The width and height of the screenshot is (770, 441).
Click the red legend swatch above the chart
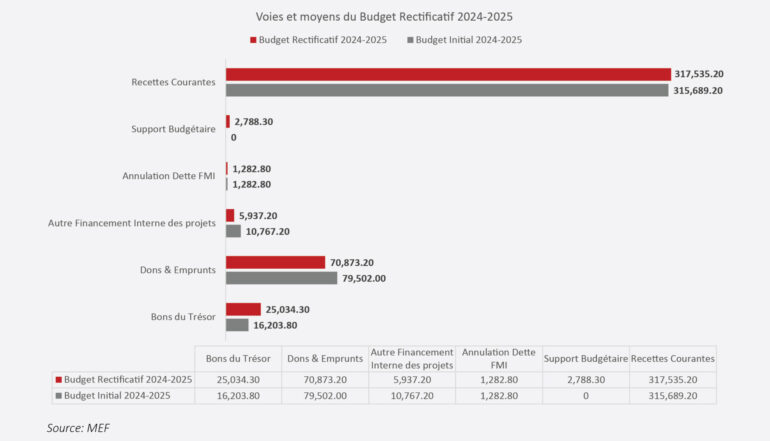[x=253, y=40]
